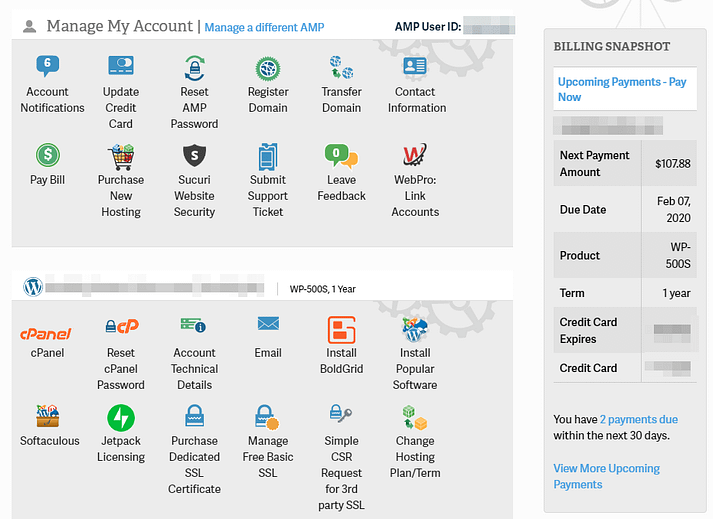713x519 pixels.
Task: Click the 'Product' row label
Action: point(580,255)
